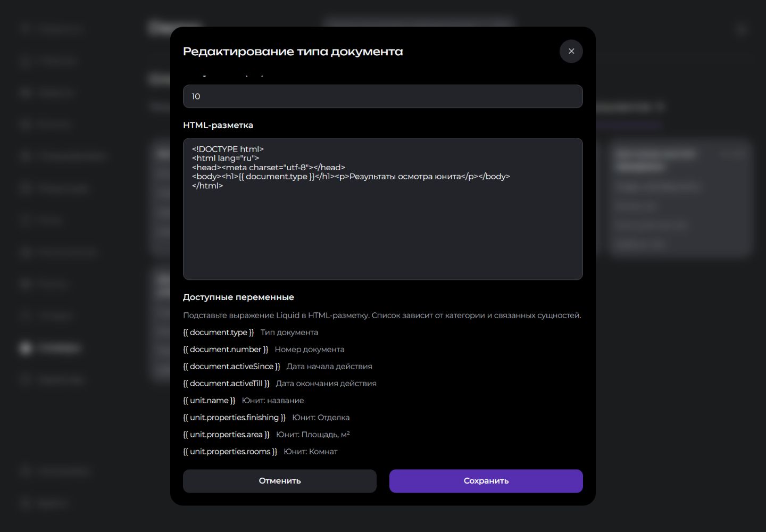This screenshot has height=532, width=766.
Task: Click the Тип документа description
Action: pyautogui.click(x=289, y=332)
